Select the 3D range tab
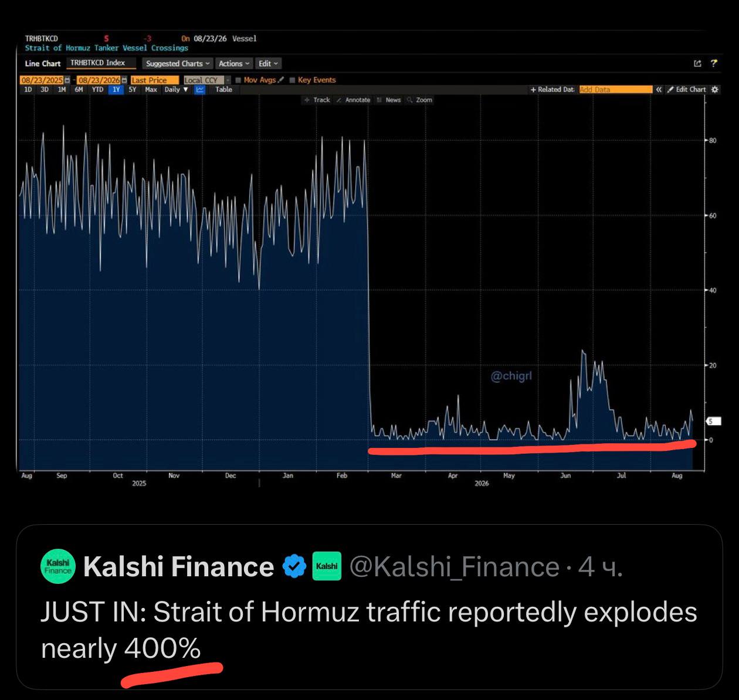Image resolution: width=739 pixels, height=700 pixels. pos(45,90)
